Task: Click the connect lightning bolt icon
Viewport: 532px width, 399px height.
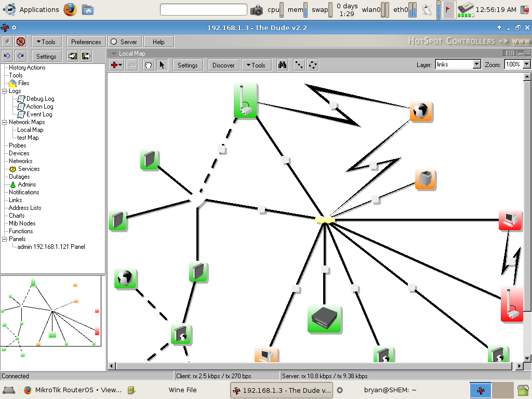Action: [7, 42]
